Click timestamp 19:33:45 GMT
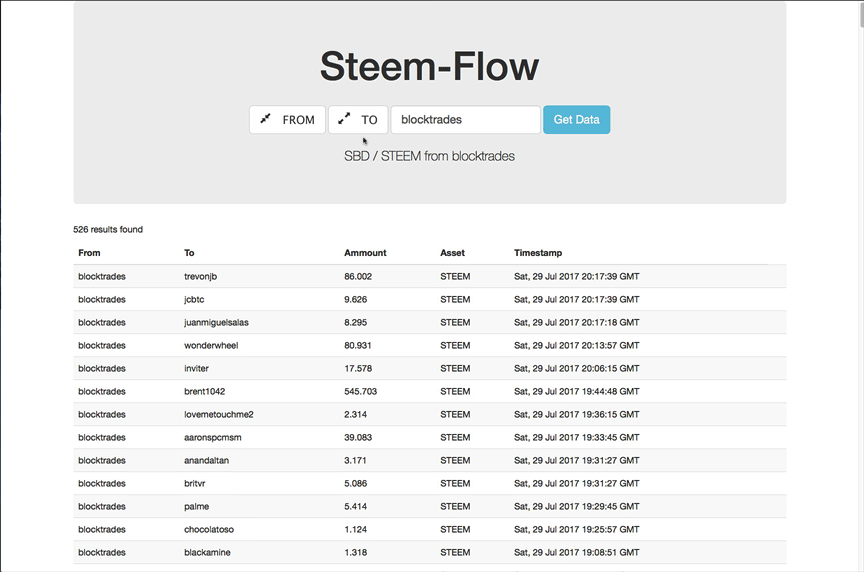The image size is (864, 572). click(576, 438)
